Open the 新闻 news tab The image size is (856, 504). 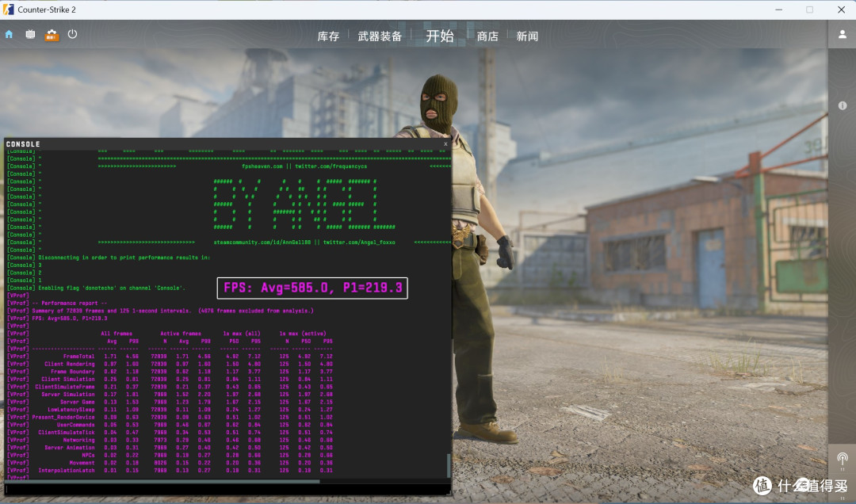point(527,36)
